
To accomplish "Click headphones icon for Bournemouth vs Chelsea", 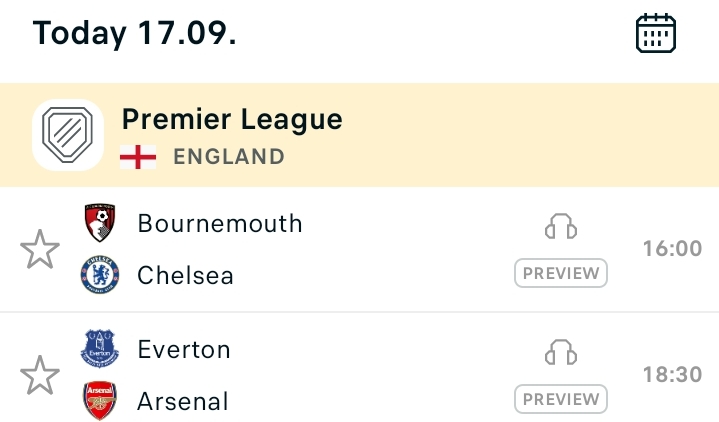I will coord(561,227).
